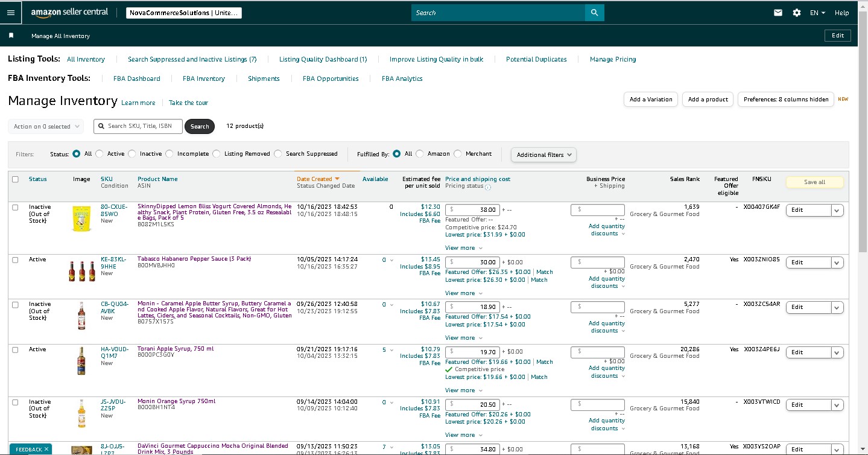This screenshot has height=455, width=868.
Task: Open the EN language dropdown
Action: tap(817, 13)
